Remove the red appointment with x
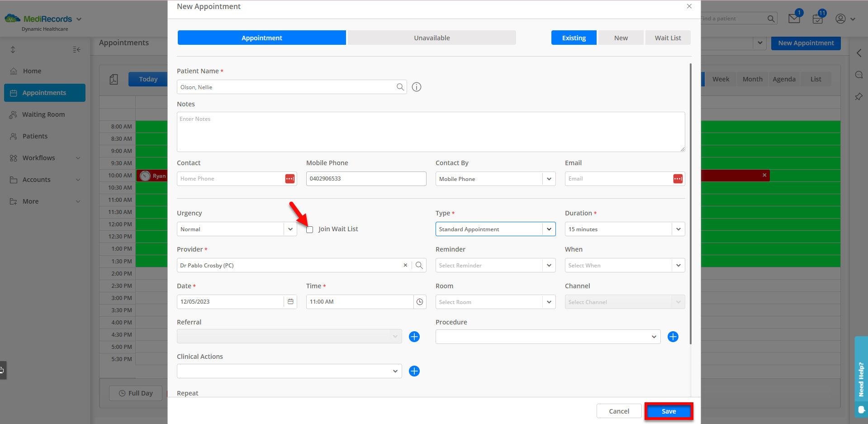 (764, 175)
